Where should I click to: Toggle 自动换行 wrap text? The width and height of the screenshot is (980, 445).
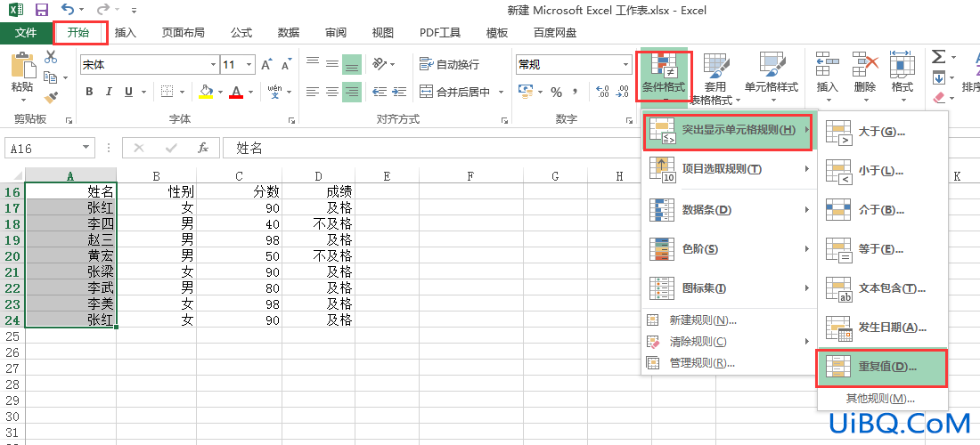449,64
